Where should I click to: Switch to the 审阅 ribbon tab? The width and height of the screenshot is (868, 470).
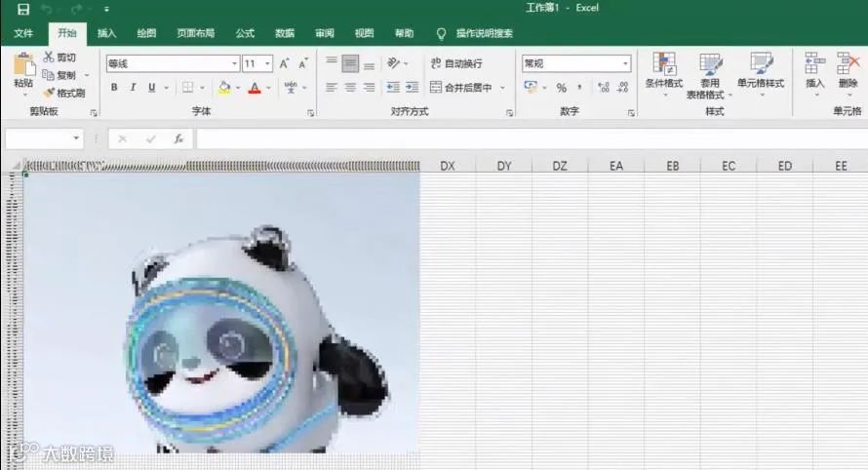(325, 33)
